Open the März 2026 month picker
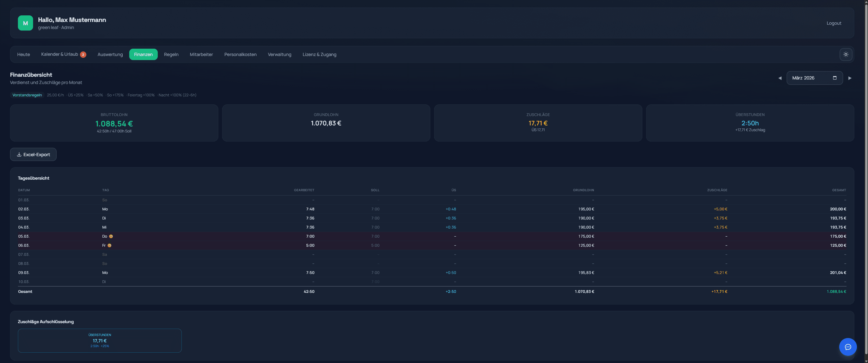Screen dimensions: 868x363 (809, 78)
